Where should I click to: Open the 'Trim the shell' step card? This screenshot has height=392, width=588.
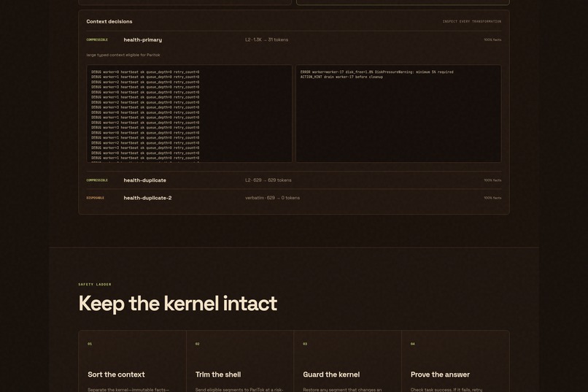point(240,361)
